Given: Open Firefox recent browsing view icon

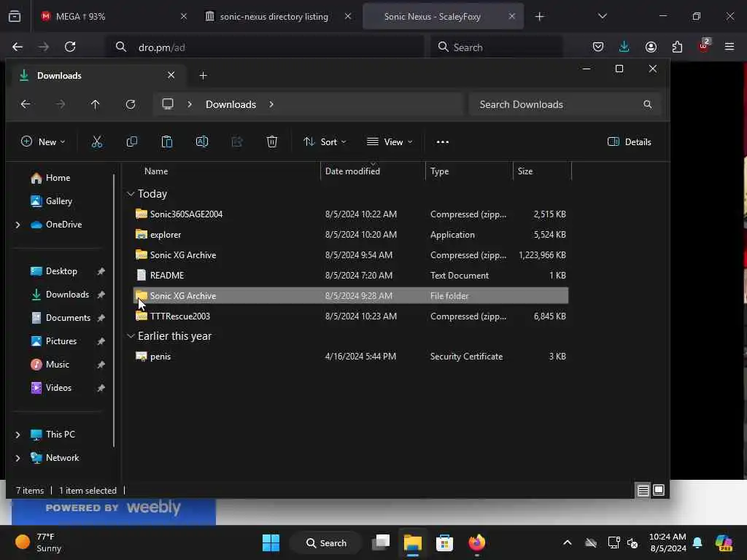Looking at the screenshot, I should tap(15, 17).
